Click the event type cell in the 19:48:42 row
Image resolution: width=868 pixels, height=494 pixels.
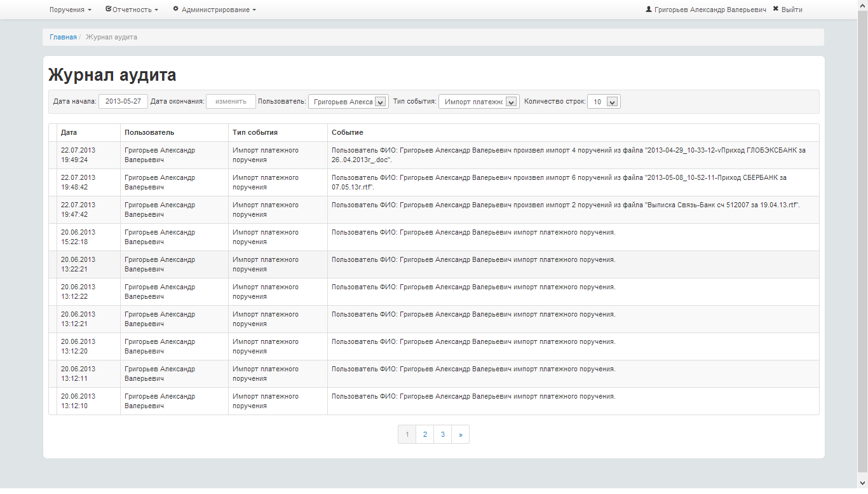pyautogui.click(x=278, y=182)
